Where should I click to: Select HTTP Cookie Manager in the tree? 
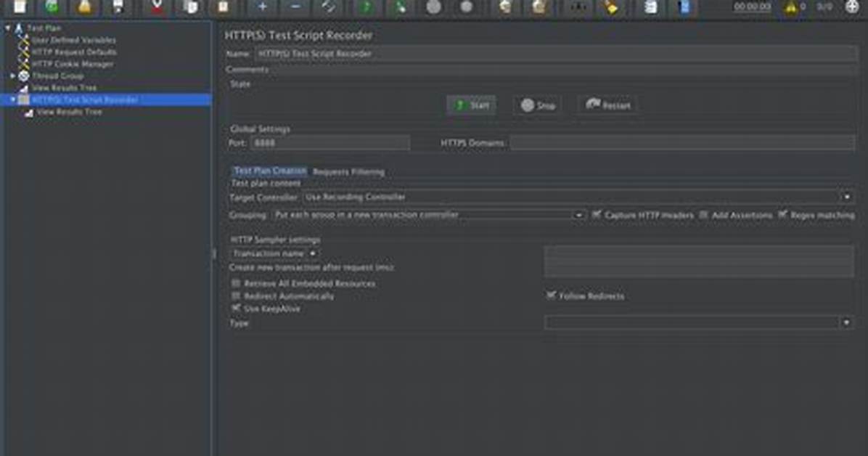click(x=73, y=64)
